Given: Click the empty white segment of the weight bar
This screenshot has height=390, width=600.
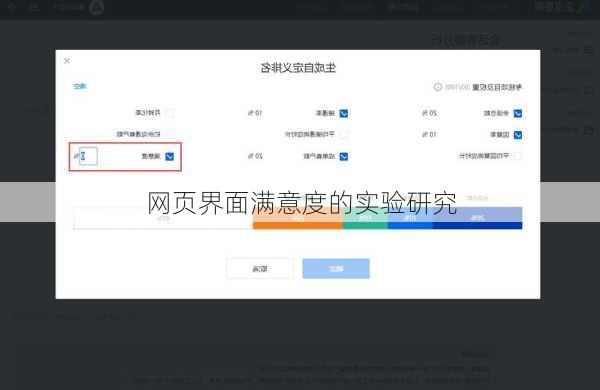Looking at the screenshot, I should (x=163, y=218).
